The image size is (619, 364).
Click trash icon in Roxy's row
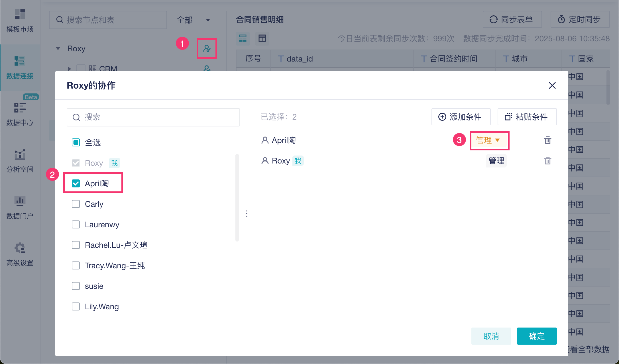(x=547, y=161)
